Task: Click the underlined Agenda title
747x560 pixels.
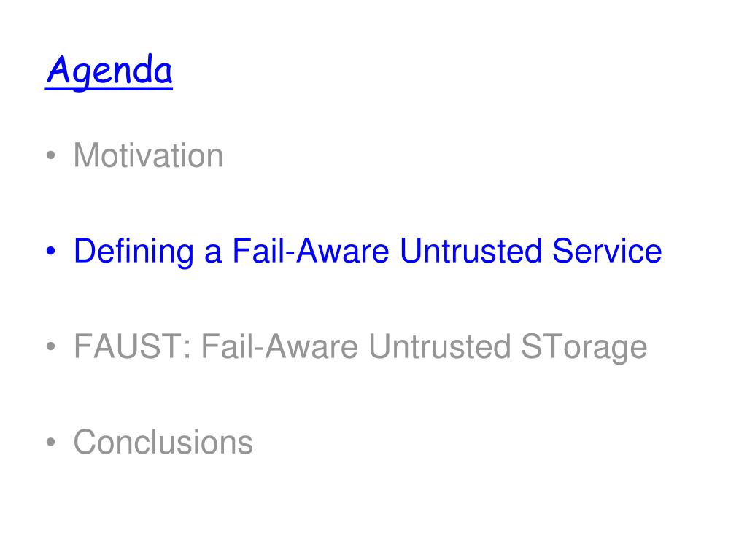Action: (109, 71)
